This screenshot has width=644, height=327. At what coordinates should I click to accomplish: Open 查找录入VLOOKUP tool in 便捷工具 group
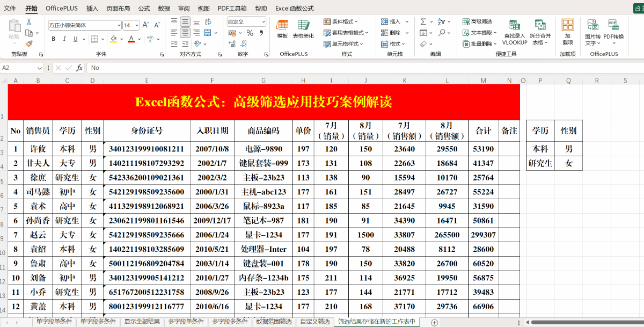(514, 32)
